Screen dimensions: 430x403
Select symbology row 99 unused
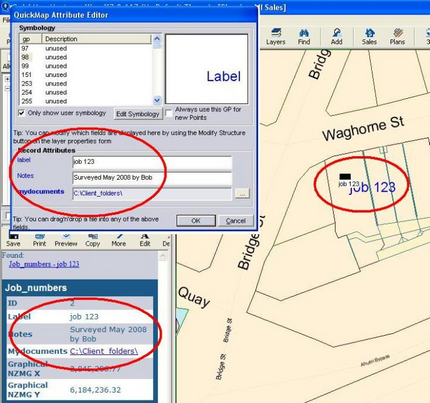point(86,66)
